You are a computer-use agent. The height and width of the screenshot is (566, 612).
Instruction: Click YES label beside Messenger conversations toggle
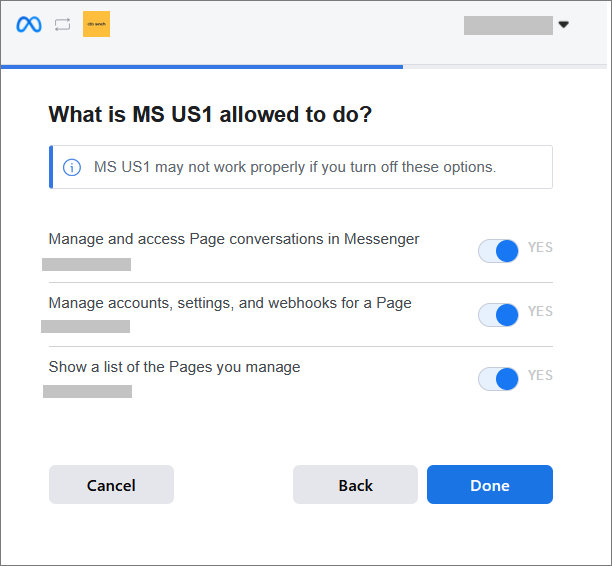click(x=540, y=248)
